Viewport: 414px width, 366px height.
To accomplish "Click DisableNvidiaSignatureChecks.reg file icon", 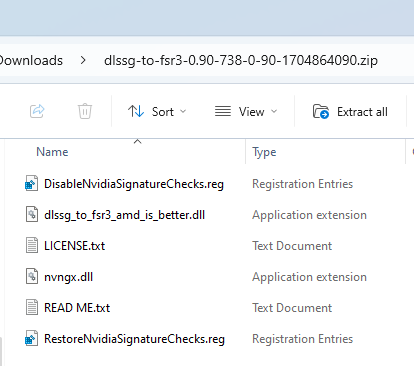I will [32, 183].
